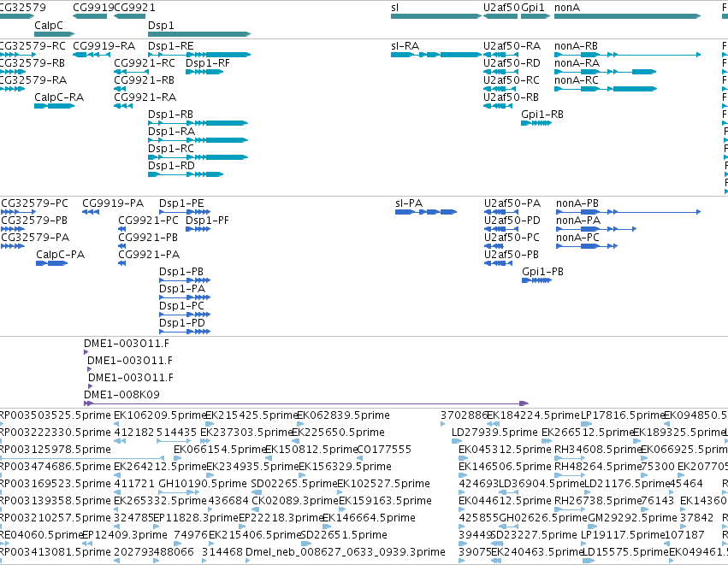Select protein Gpi1-PB
Screen dimensions: 728x565
pyautogui.click(x=536, y=280)
